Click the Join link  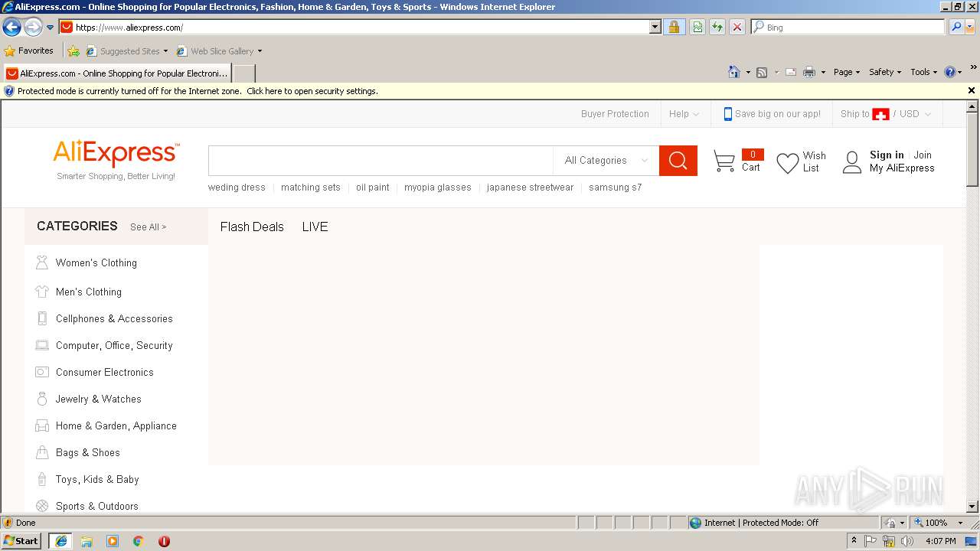click(923, 155)
